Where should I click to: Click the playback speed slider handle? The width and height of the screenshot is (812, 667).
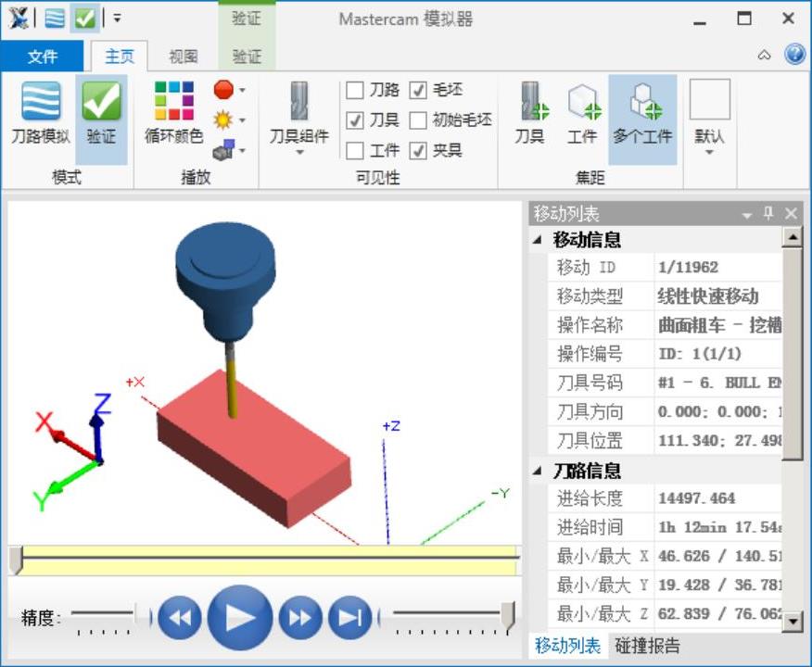(x=508, y=616)
